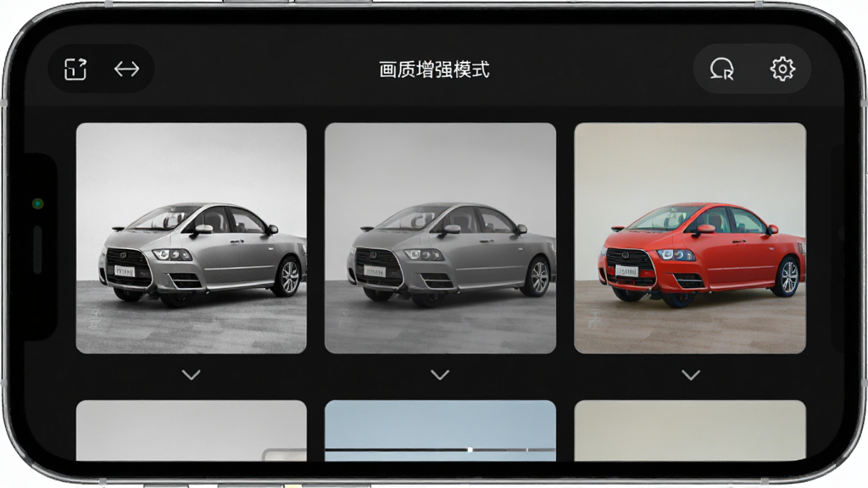Open the partially visible blue sky thumbnail
Viewport: 868px width, 488px height.
[x=440, y=430]
